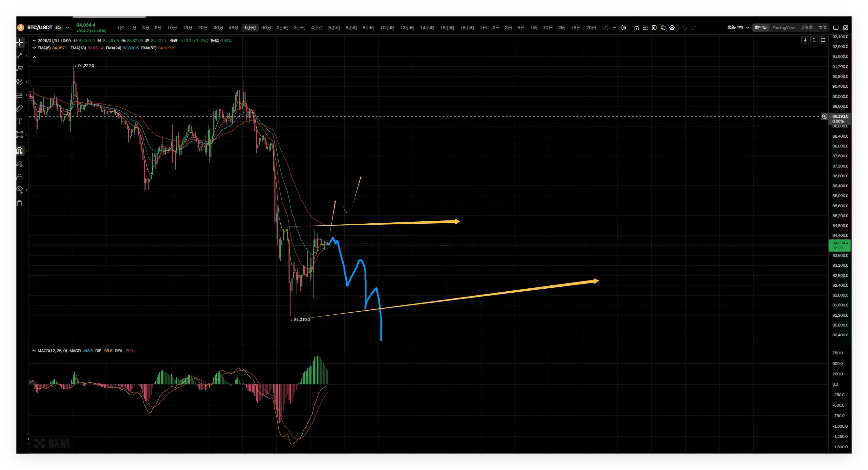Collapse the MACD indicator legend
Viewport: 868px width, 470px height.
pos(34,351)
